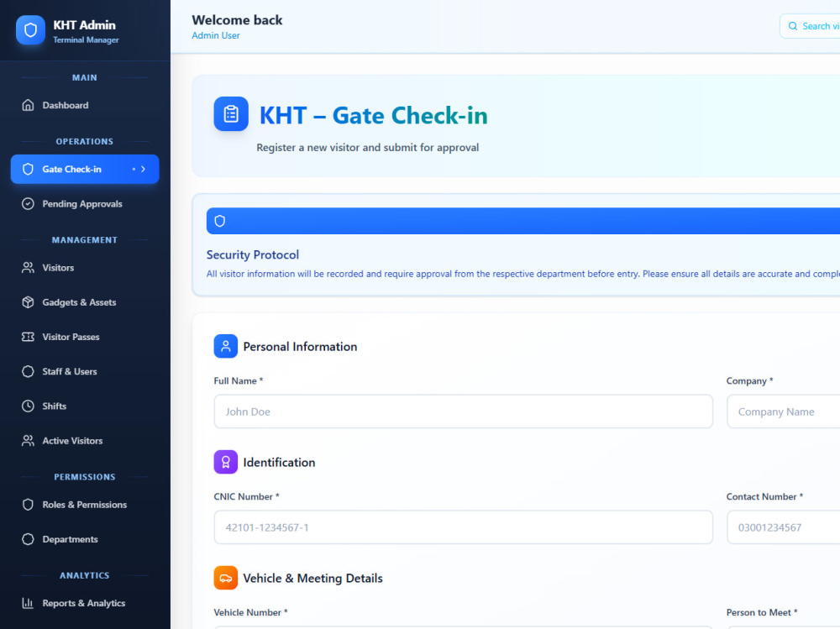
Task: Open Pending Approvals page
Action: (85, 204)
